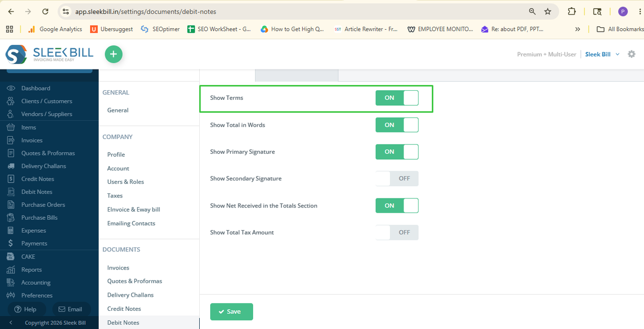This screenshot has width=644, height=329.
Task: Toggle Show Total in Words switch
Action: tap(397, 125)
